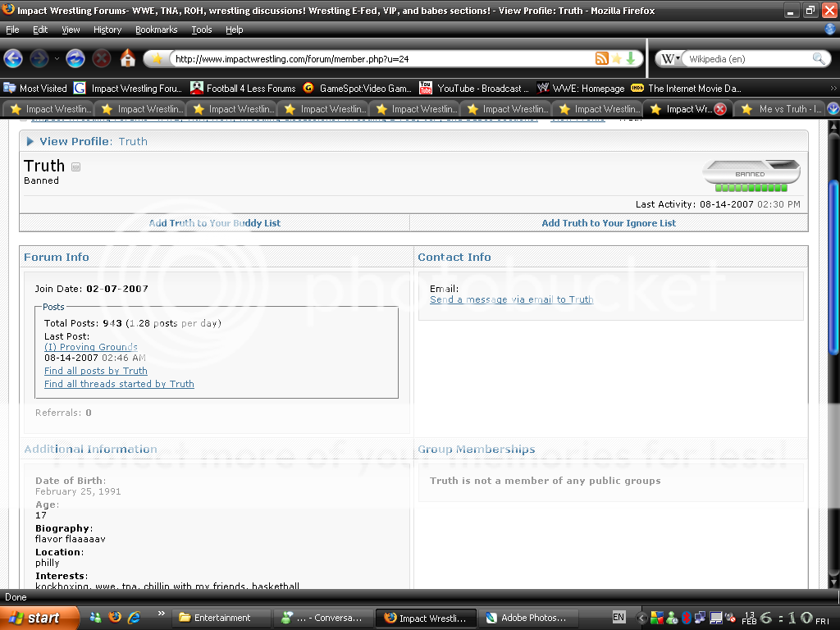The height and width of the screenshot is (630, 840).
Task: Open Adobe Photoshop from the taskbar
Action: click(527, 618)
